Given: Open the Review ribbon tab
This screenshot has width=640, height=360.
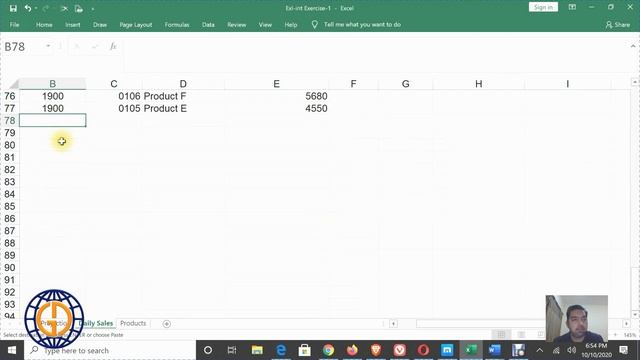Looking at the screenshot, I should click(237, 24).
